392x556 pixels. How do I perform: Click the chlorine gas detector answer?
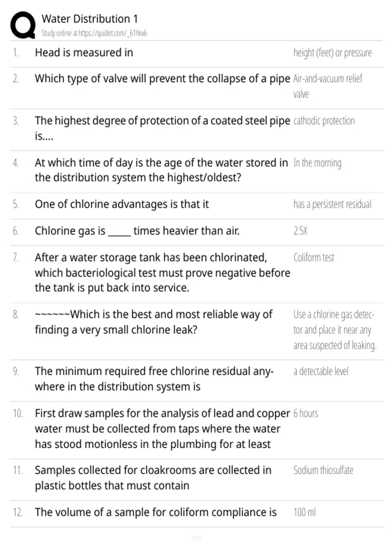pyautogui.click(x=335, y=330)
